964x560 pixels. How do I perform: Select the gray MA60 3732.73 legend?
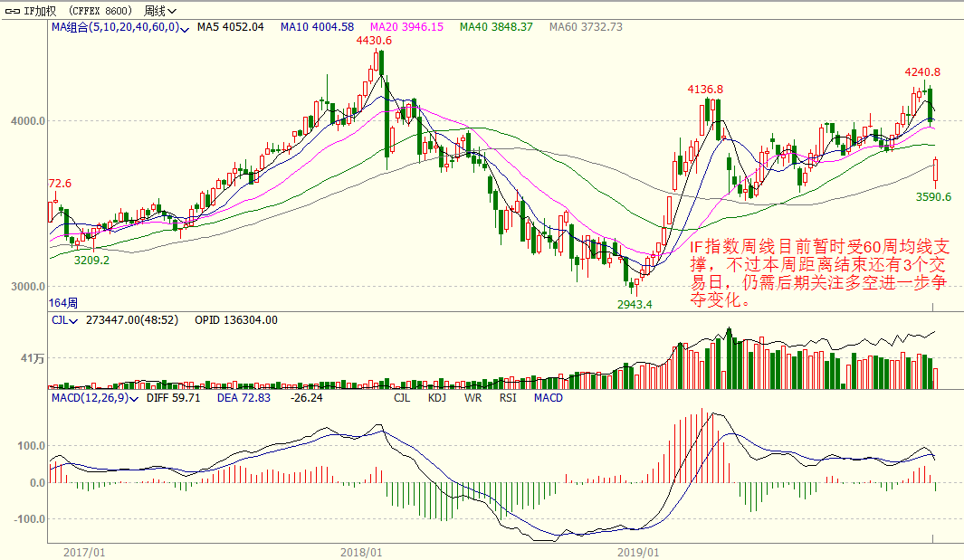click(x=586, y=27)
